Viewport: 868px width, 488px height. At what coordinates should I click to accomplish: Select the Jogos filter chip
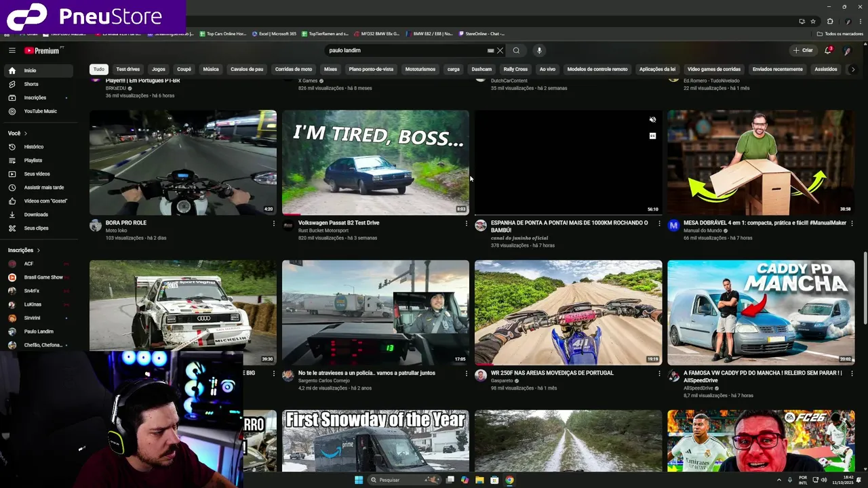pos(159,69)
